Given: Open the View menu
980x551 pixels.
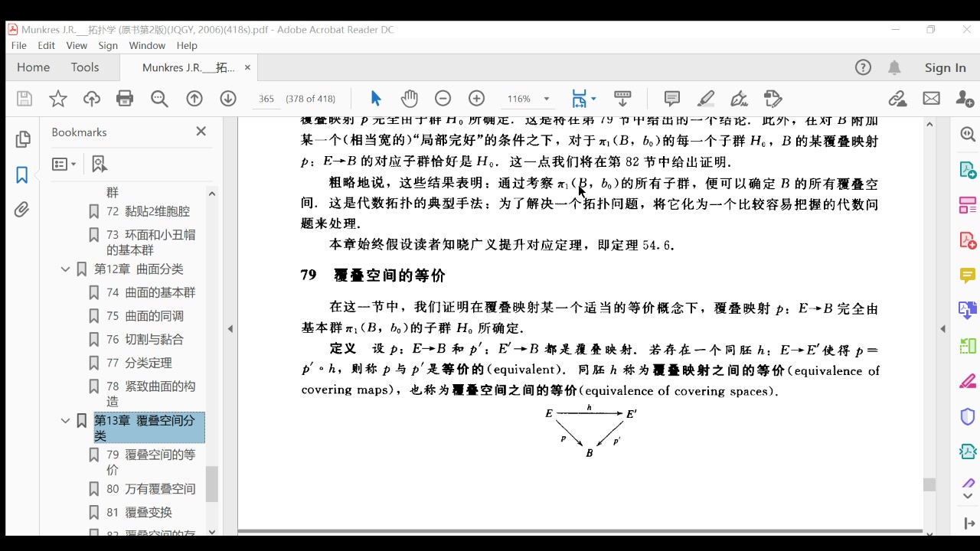Looking at the screenshot, I should coord(77,46).
